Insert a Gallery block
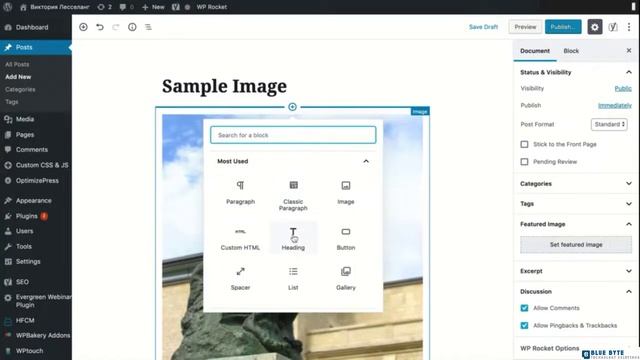 pyautogui.click(x=346, y=278)
